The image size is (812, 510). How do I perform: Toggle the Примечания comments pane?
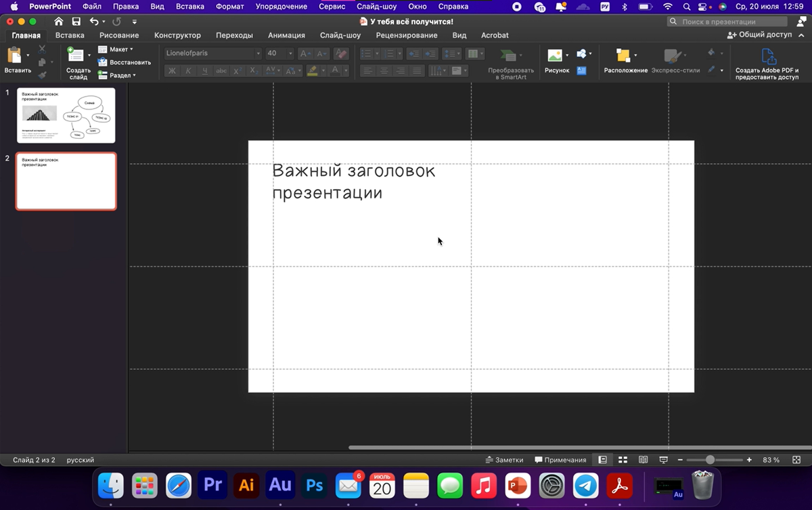point(560,460)
